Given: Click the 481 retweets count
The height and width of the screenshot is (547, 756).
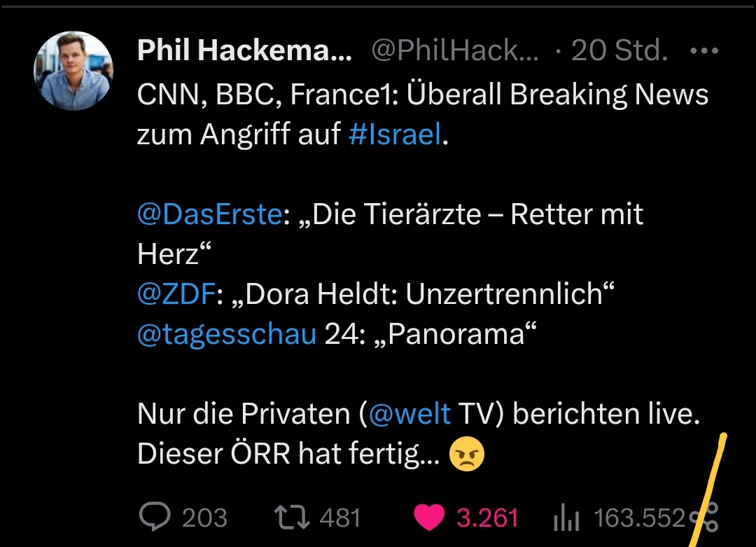Looking at the screenshot, I should (339, 518).
